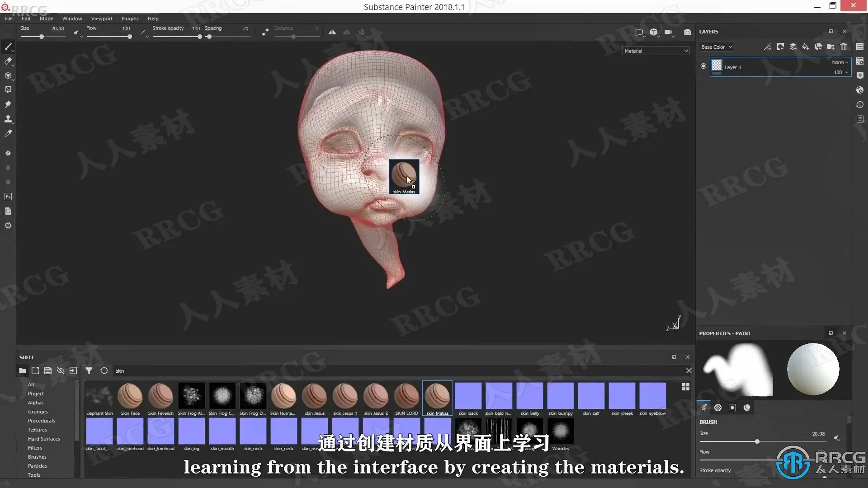Delete layer with the trash icon

coord(844,47)
